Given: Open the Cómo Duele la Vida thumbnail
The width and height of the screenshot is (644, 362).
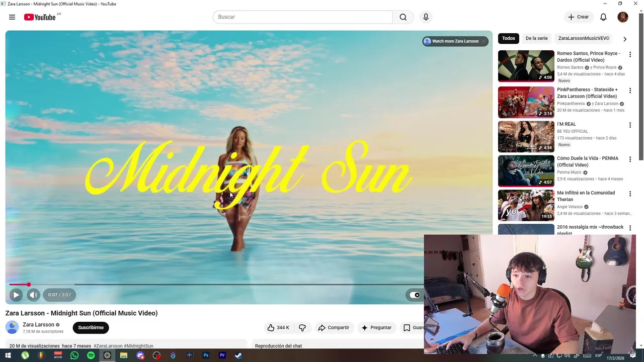Looking at the screenshot, I should [526, 171].
